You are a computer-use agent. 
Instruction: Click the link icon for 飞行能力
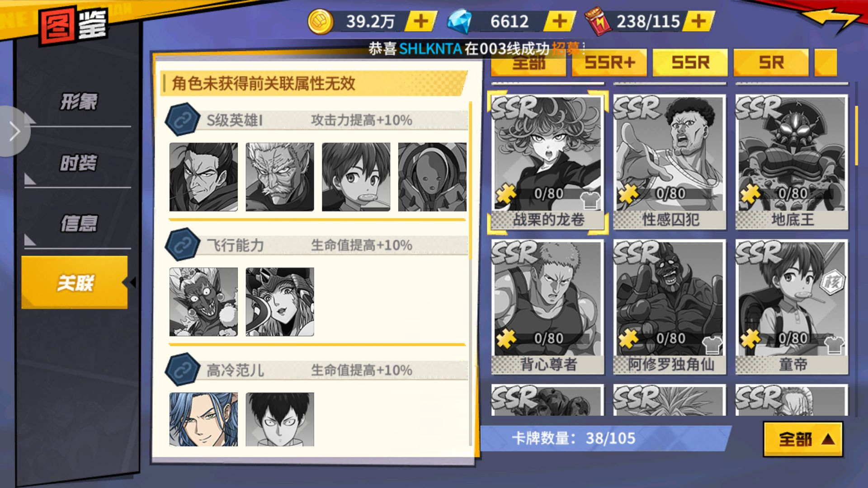[183, 245]
